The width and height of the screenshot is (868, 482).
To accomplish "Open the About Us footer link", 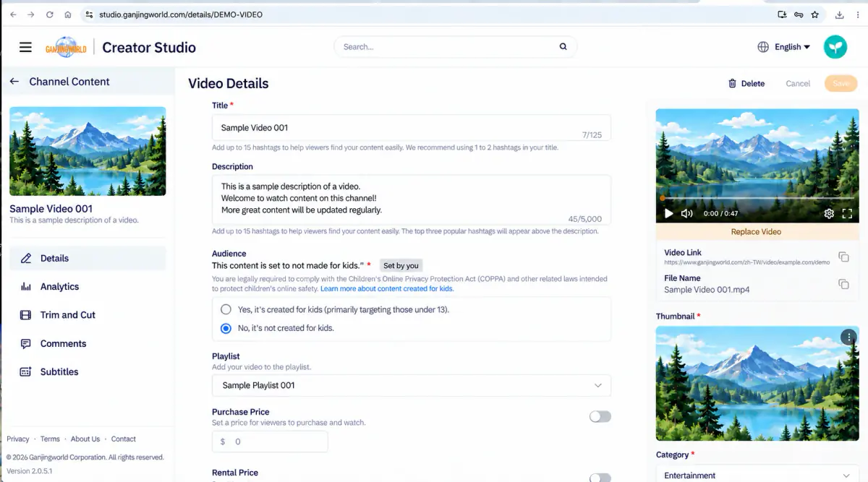I will [85, 439].
